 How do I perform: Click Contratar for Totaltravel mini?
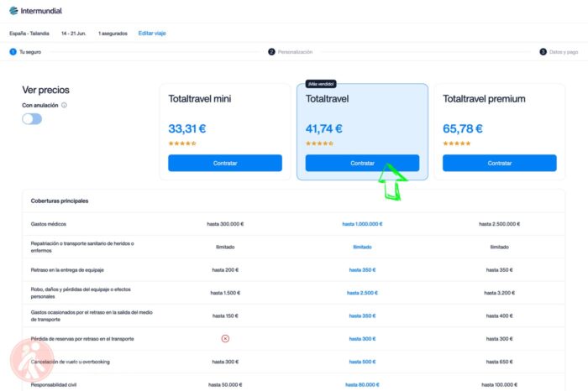(225, 163)
